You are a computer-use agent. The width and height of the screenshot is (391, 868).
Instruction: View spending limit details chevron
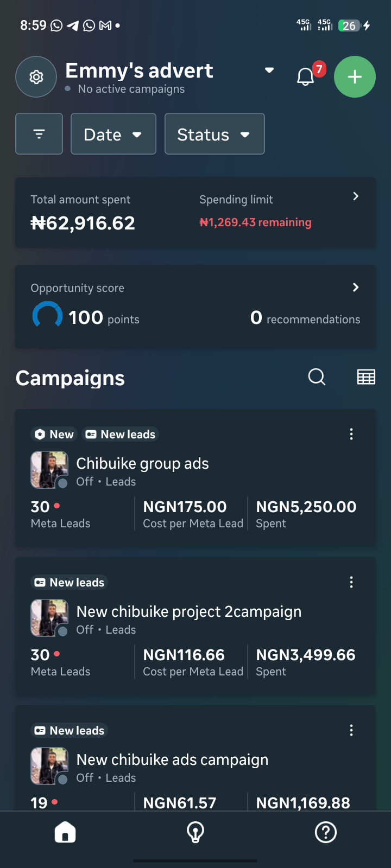356,196
